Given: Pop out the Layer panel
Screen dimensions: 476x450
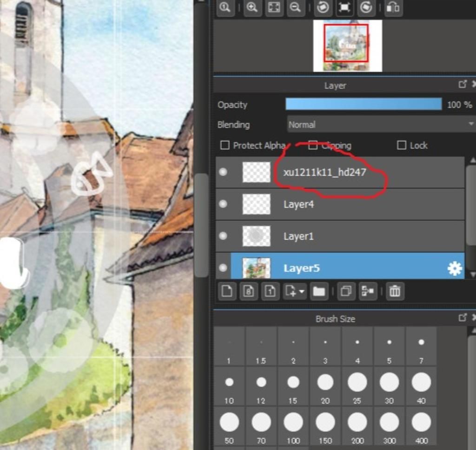Looking at the screenshot, I should point(462,85).
